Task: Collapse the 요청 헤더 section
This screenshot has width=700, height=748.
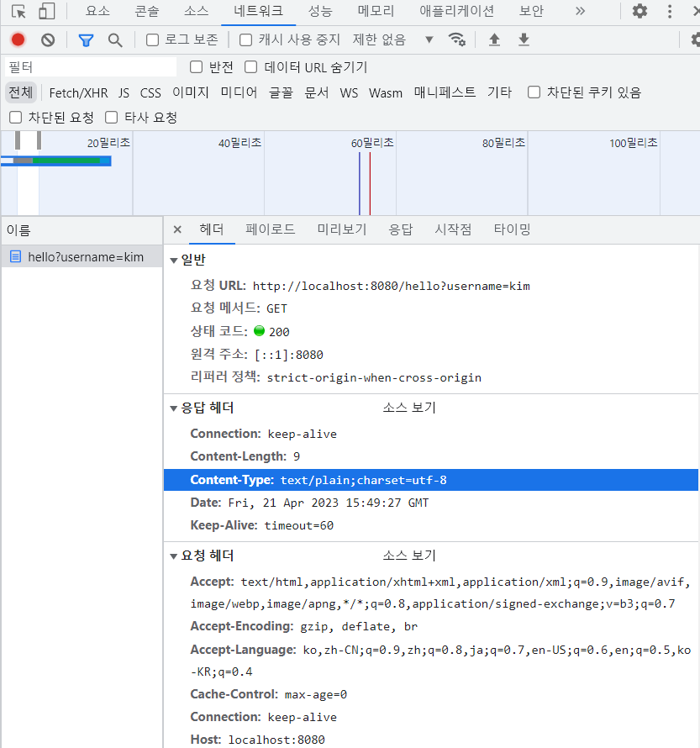Action: point(174,556)
